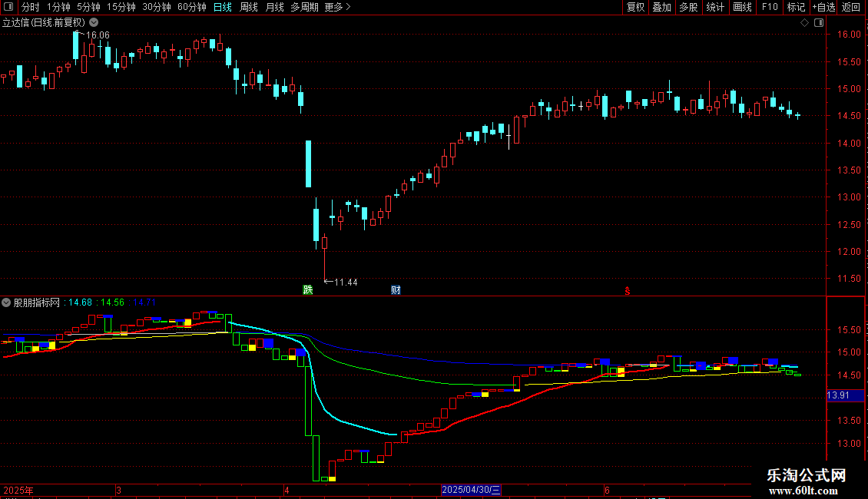Click the panel layout icon at top-left
The width and height of the screenshot is (868, 499).
[8, 7]
